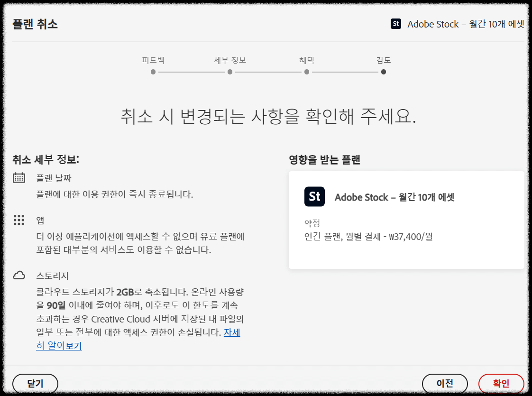The width and height of the screenshot is (532, 396).
Task: Click the plan card title Adobe Stock – 월간 10개 에셋
Action: coord(394,197)
